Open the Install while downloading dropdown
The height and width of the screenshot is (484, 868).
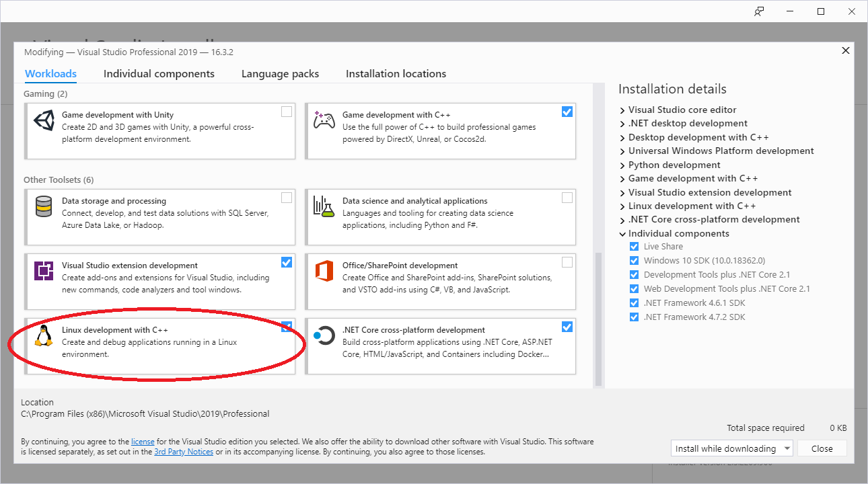pyautogui.click(x=787, y=448)
